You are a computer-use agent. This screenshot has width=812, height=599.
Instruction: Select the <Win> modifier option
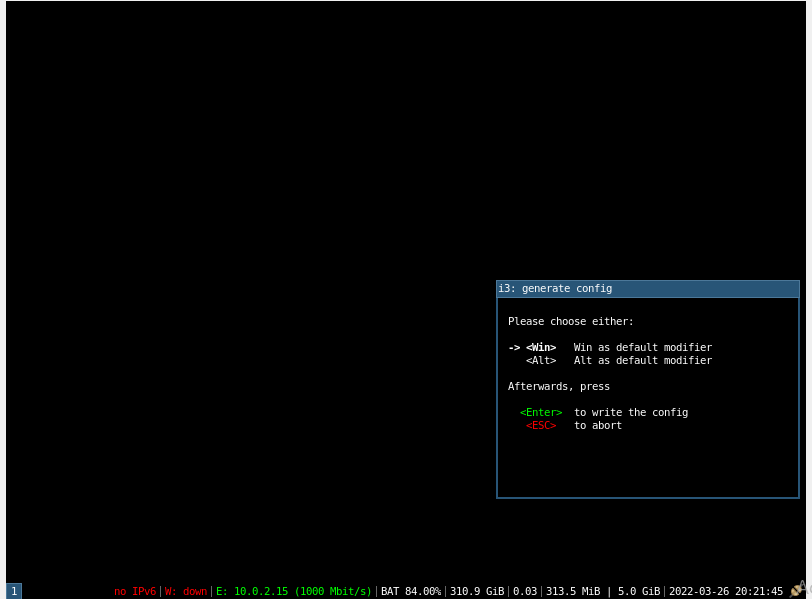click(x=541, y=347)
